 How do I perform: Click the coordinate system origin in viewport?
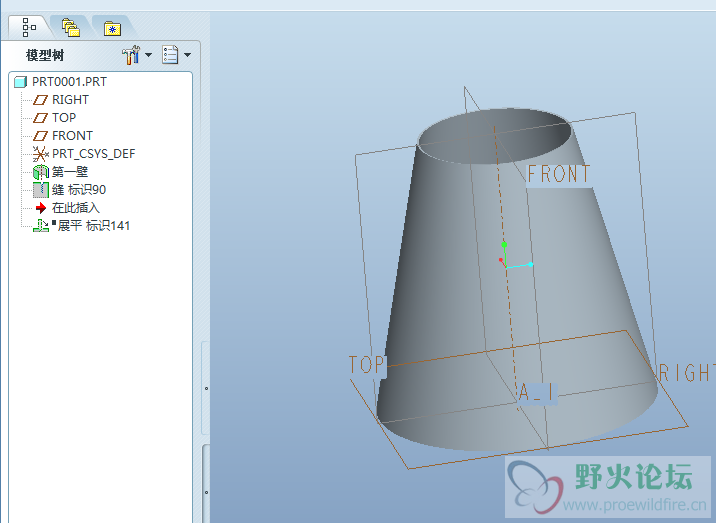[506, 267]
